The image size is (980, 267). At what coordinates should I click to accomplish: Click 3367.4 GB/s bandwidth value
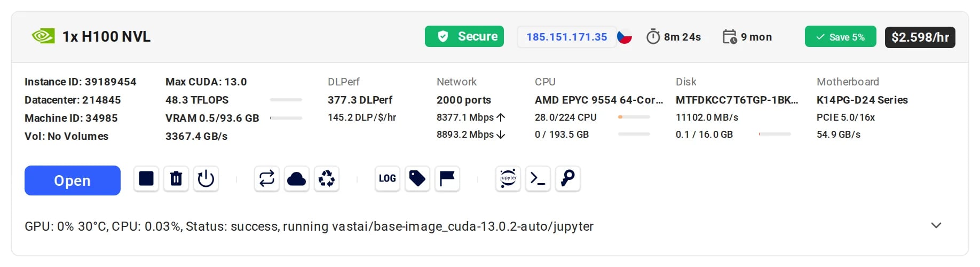(196, 136)
